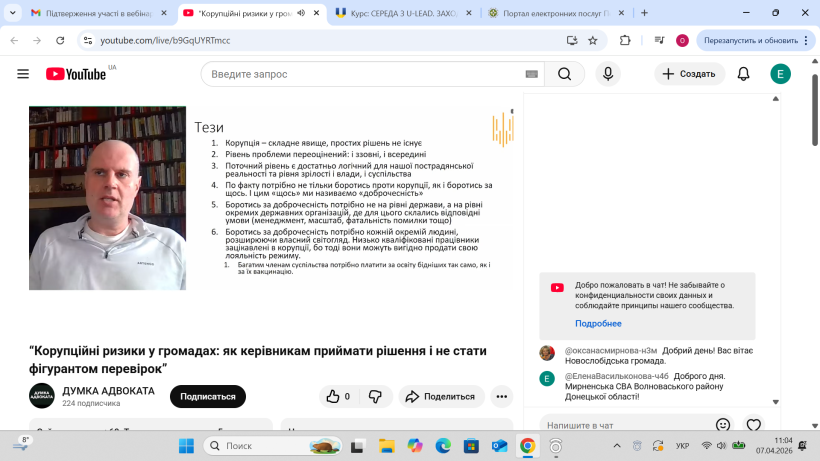Image resolution: width=820 pixels, height=461 pixels.
Task: Click the page vertical scrollbar thumb
Action: click(815, 110)
